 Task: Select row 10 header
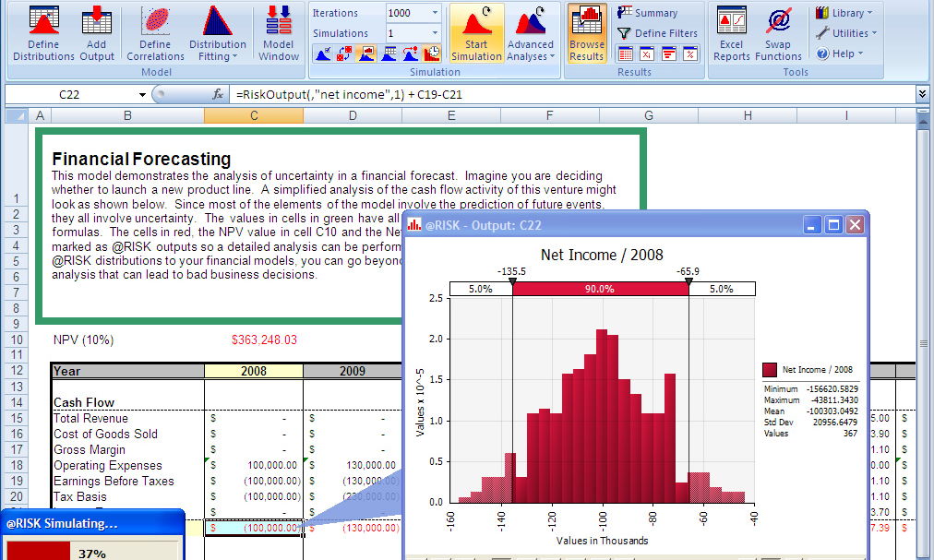pyautogui.click(x=16, y=340)
